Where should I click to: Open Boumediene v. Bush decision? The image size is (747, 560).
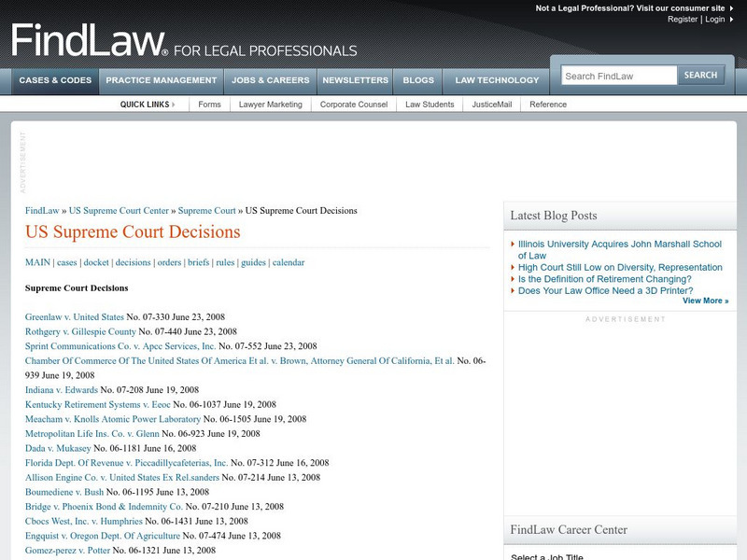point(64,492)
